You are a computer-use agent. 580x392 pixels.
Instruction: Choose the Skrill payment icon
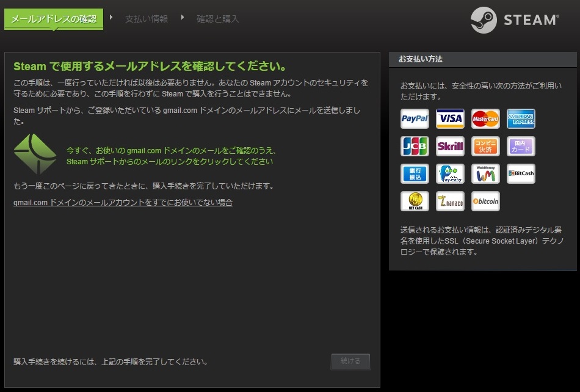click(x=450, y=146)
